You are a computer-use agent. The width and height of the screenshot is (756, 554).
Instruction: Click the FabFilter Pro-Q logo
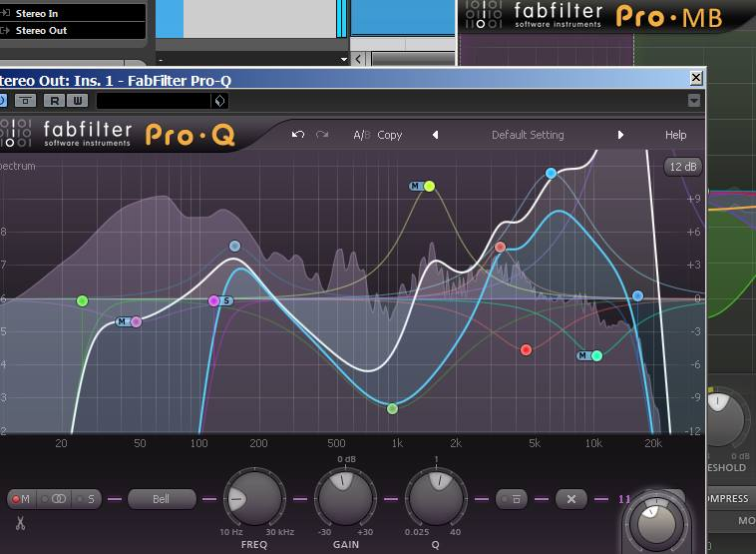pyautogui.click(x=118, y=134)
